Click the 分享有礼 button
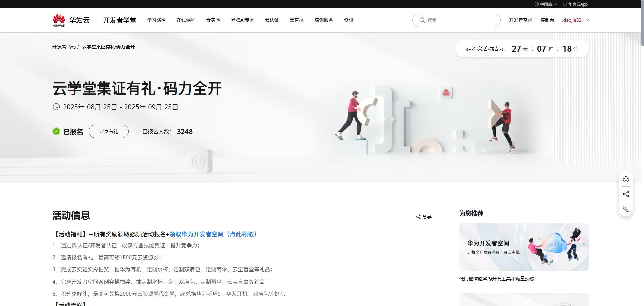This screenshot has width=644, height=306. [108, 131]
